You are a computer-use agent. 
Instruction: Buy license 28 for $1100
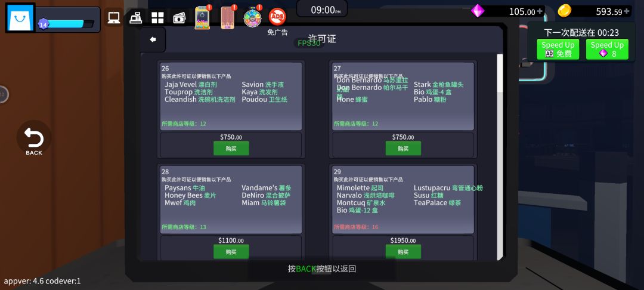[231, 252]
